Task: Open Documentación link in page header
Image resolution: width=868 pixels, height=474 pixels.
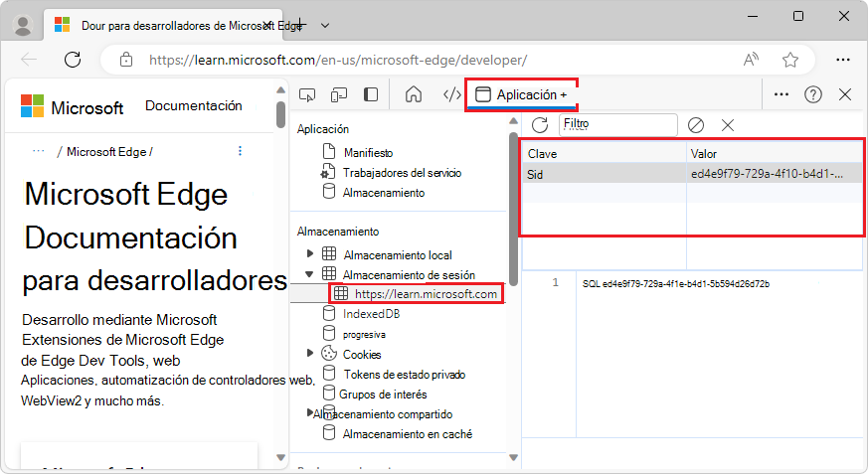Action: 193,105
